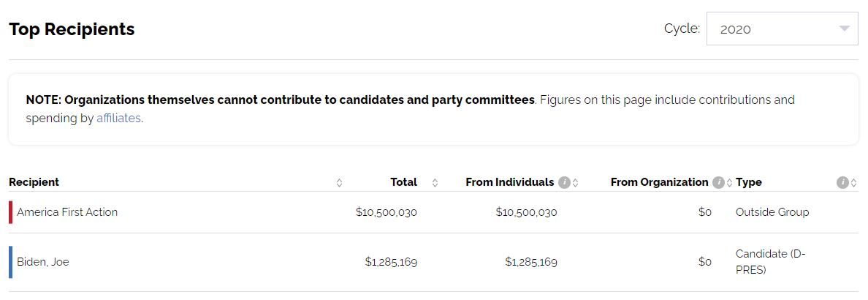Select the America First Action row
The image size is (868, 300).
point(433,212)
